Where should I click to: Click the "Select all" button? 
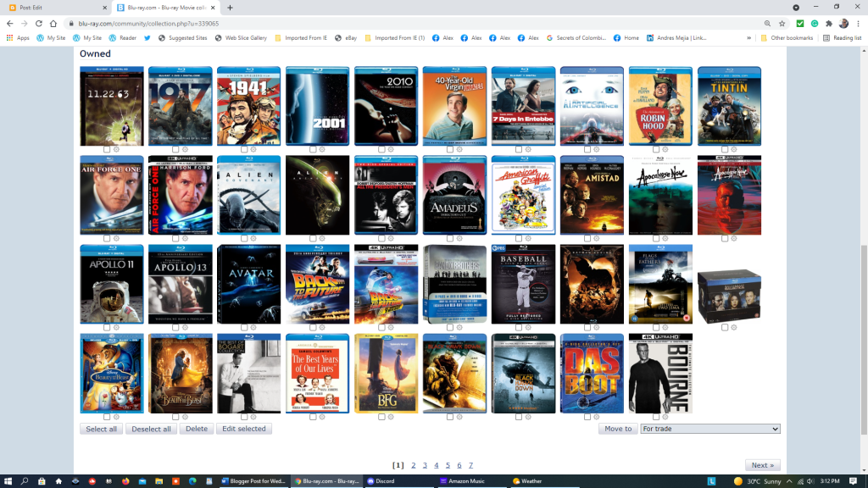coord(102,429)
